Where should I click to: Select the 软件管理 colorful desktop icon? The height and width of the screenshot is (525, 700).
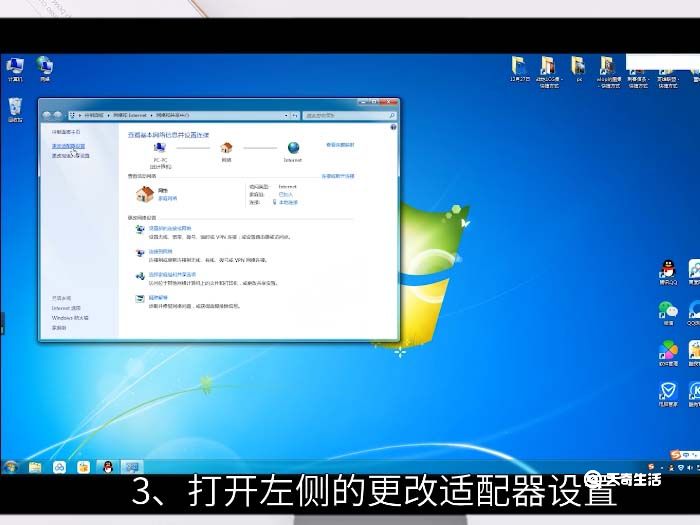(668, 354)
